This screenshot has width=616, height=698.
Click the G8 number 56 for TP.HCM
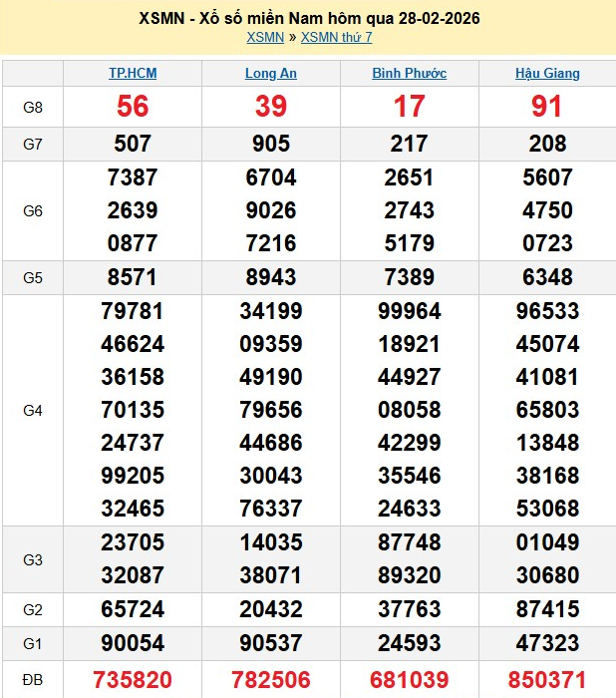pos(133,107)
